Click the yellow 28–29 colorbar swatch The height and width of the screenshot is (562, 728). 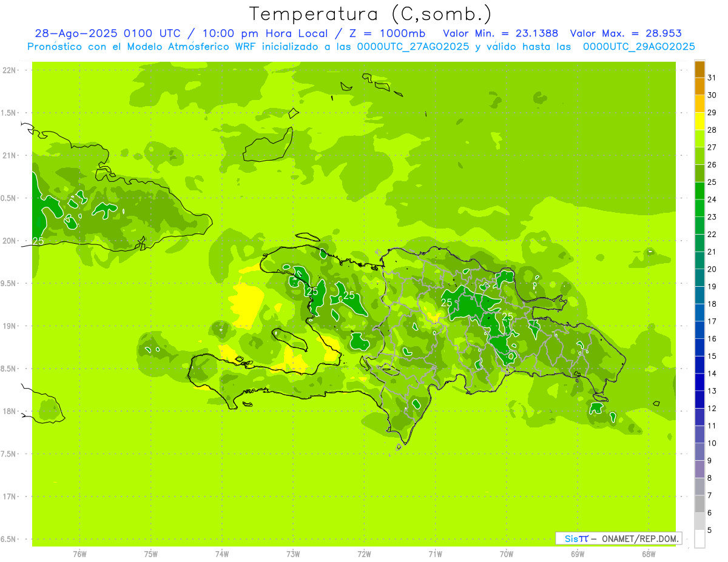[x=699, y=121]
